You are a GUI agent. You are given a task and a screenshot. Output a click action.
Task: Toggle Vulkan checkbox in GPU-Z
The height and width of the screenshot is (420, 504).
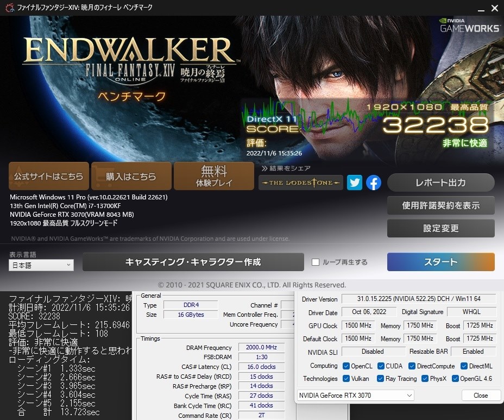click(x=346, y=379)
